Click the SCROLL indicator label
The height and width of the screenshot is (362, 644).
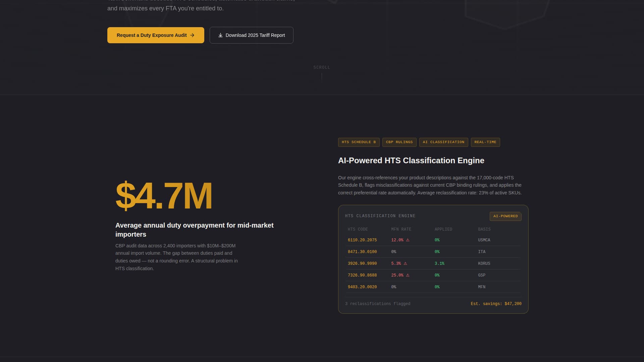pos(322,67)
